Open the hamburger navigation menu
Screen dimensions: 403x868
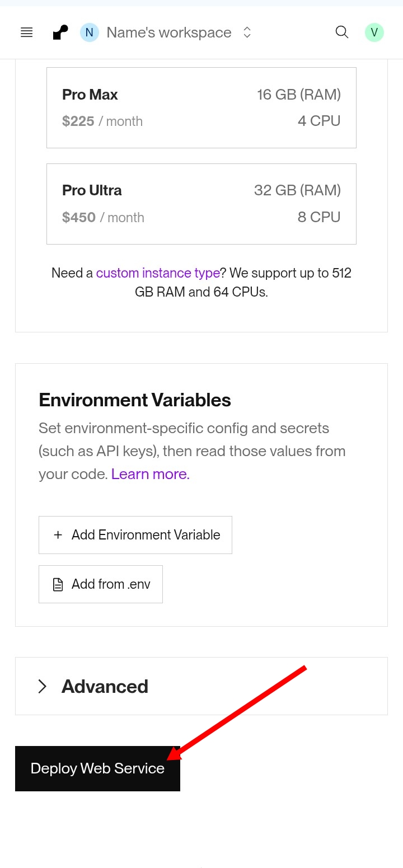point(26,32)
